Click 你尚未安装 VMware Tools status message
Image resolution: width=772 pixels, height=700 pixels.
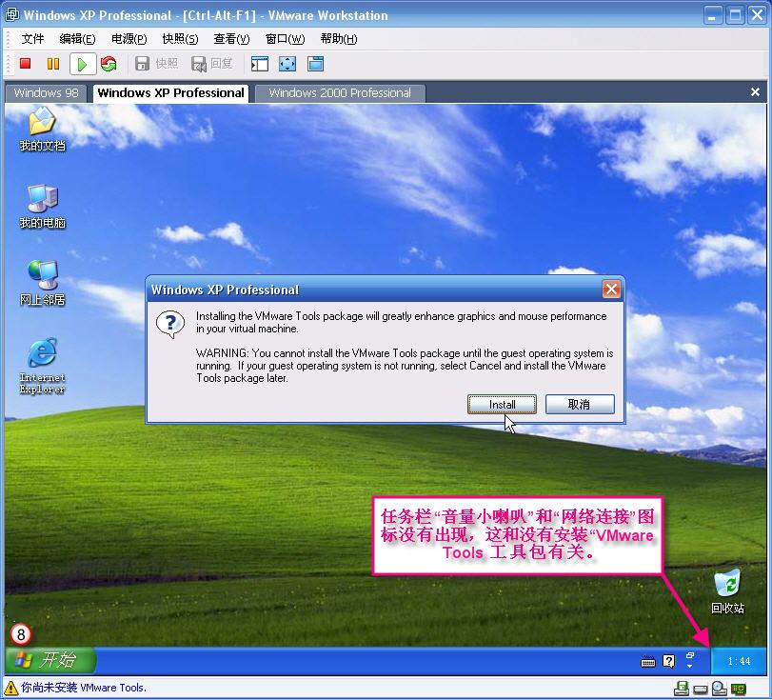coord(84,688)
